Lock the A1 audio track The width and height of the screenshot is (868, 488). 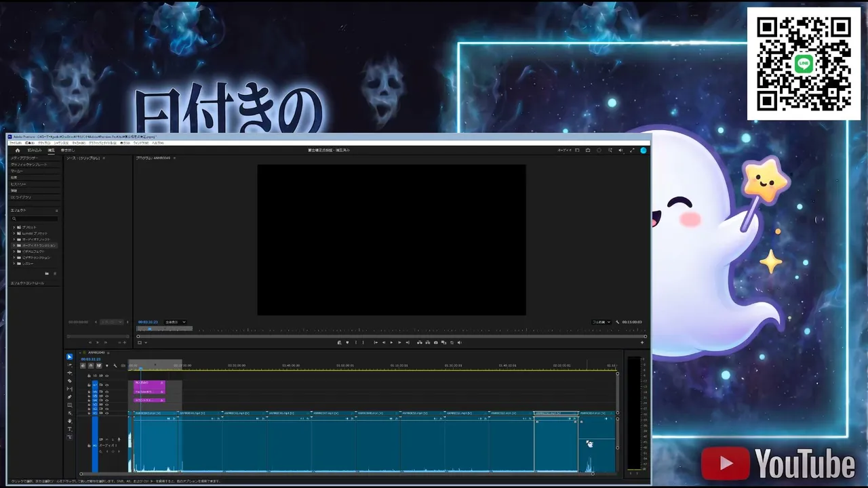(89, 445)
